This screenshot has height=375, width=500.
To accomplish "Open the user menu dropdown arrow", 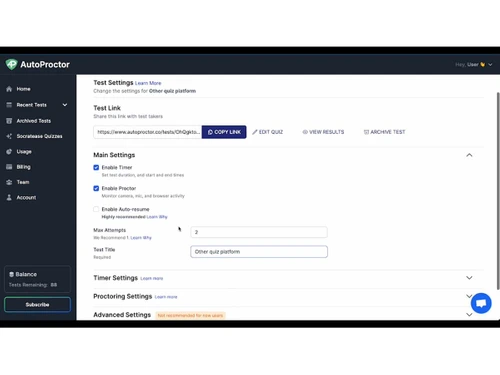I will point(490,65).
